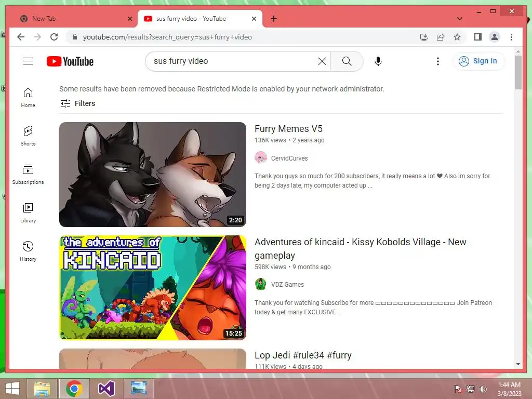
Task: Click the page vertical scrollbar thumb
Action: pyautogui.click(x=518, y=72)
